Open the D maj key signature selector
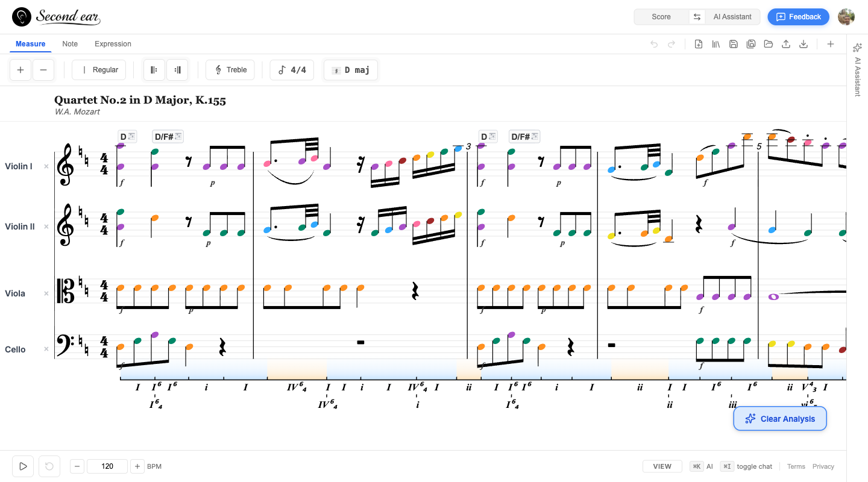Screen dimensions: 868x482 (x=351, y=70)
